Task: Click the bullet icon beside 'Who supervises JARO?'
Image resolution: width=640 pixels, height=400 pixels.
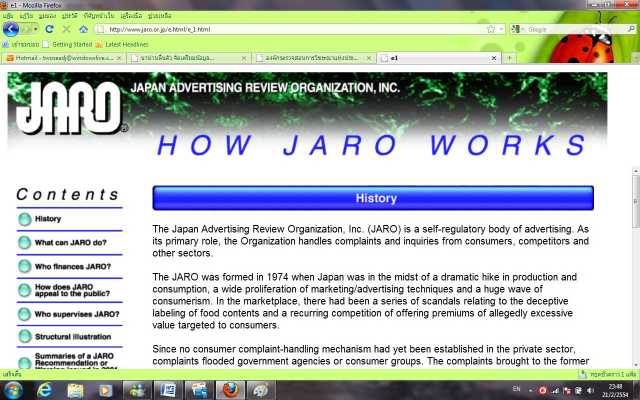Action: point(24,314)
